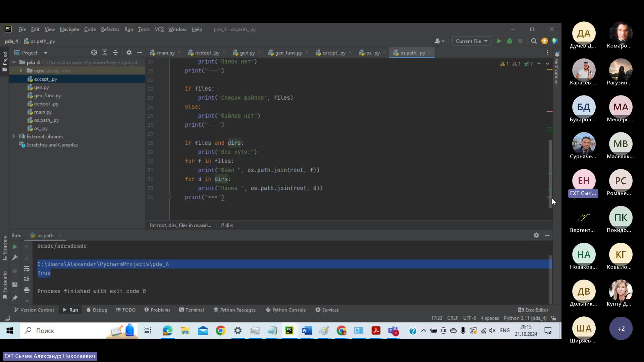
Task: Start debugging with the bug icon
Action: pos(509,41)
